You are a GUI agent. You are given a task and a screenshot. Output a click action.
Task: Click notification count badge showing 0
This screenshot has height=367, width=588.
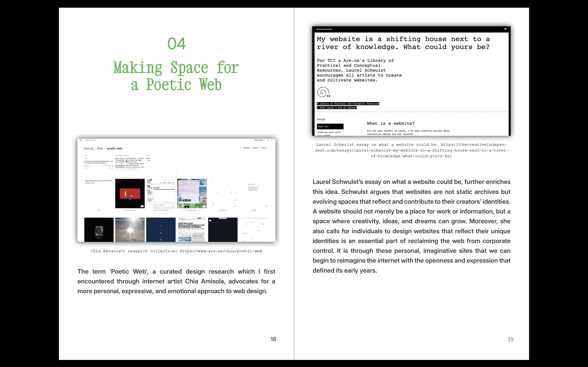tap(268, 140)
